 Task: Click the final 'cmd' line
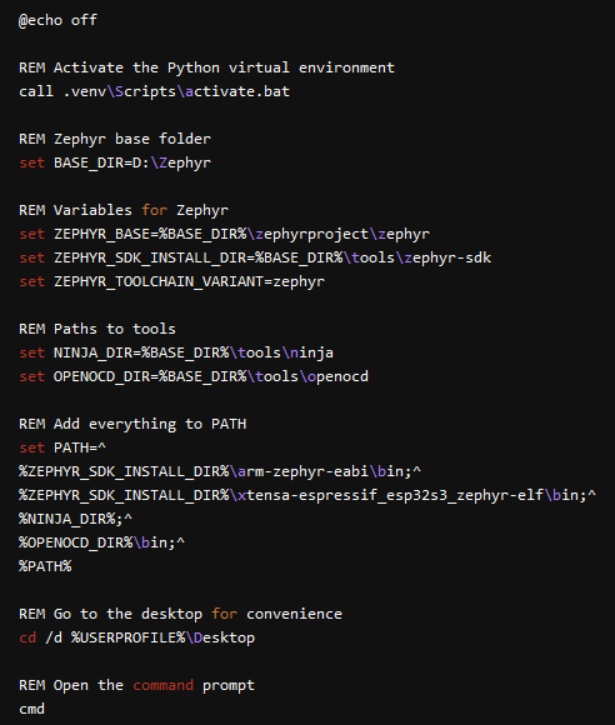pos(31,709)
